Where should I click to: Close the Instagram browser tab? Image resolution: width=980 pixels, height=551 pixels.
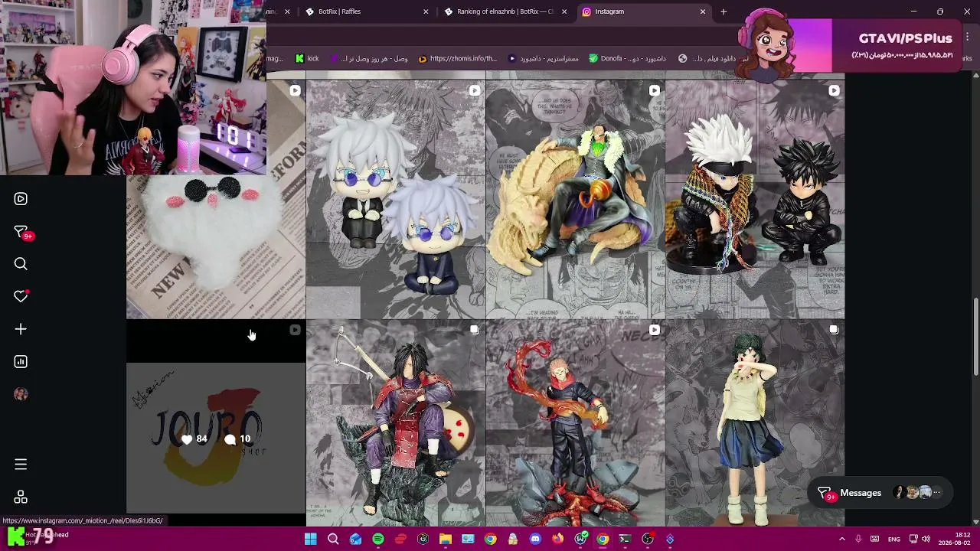coord(703,11)
